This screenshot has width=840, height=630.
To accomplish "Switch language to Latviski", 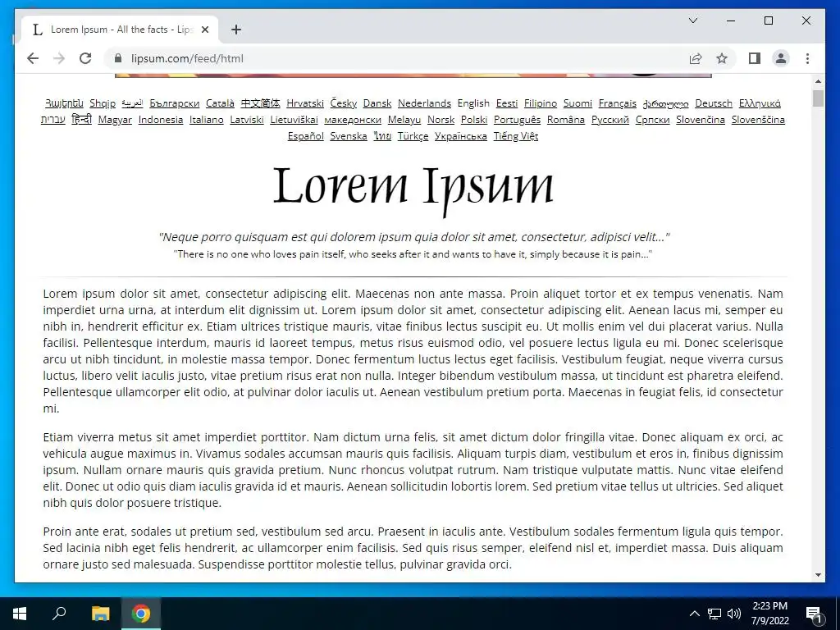I will coord(247,120).
